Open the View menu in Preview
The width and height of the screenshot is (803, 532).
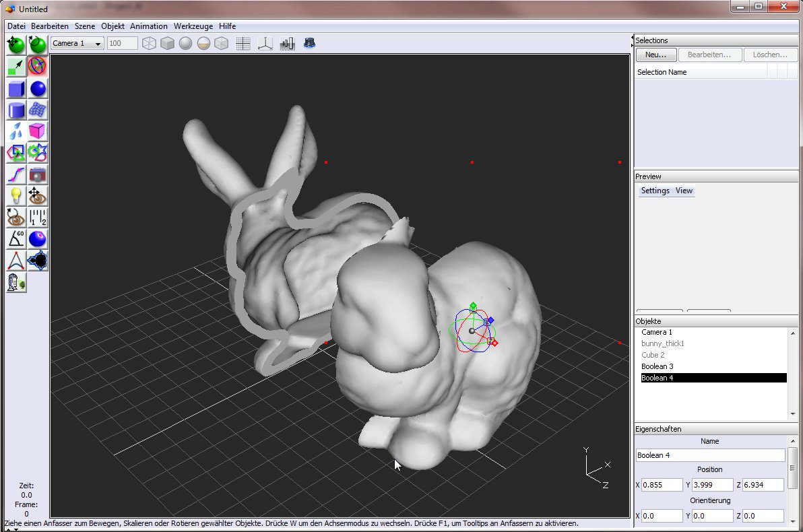684,191
